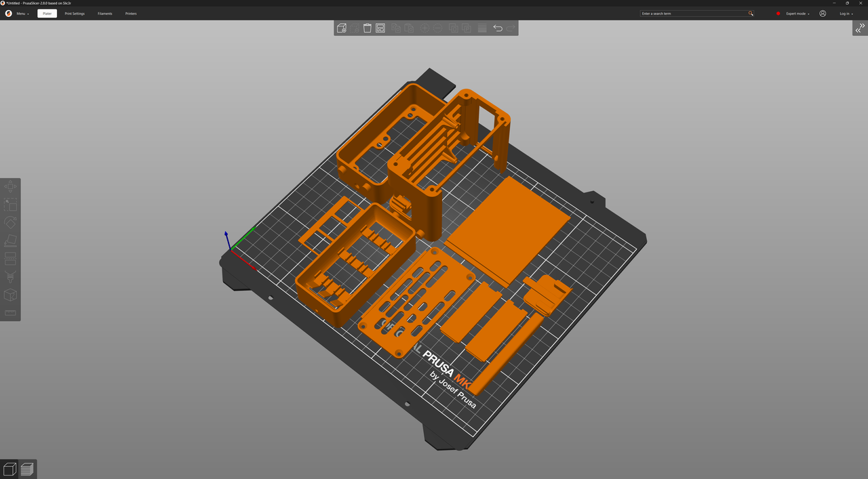Image resolution: width=868 pixels, height=479 pixels.
Task: Select the Rotate gizmo tool
Action: [10, 223]
